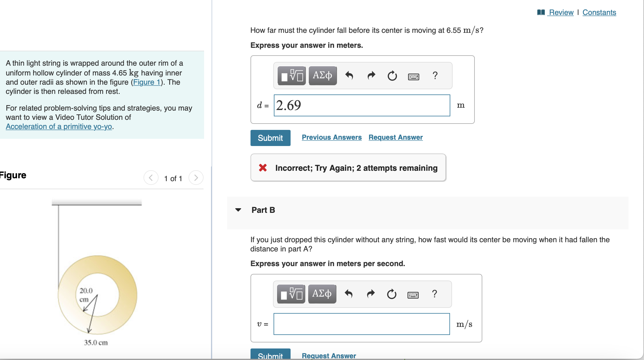The image size is (644, 360).
Task: Submit the Part A answer
Action: pyautogui.click(x=270, y=138)
